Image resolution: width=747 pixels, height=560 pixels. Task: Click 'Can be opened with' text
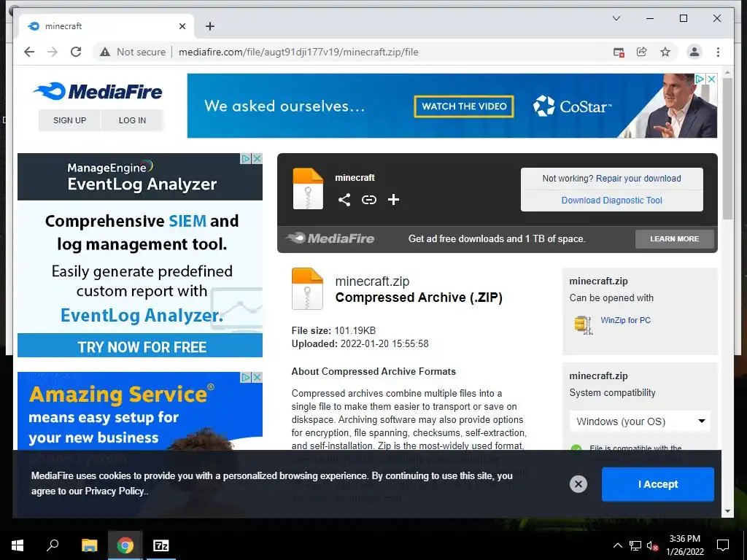pos(611,298)
